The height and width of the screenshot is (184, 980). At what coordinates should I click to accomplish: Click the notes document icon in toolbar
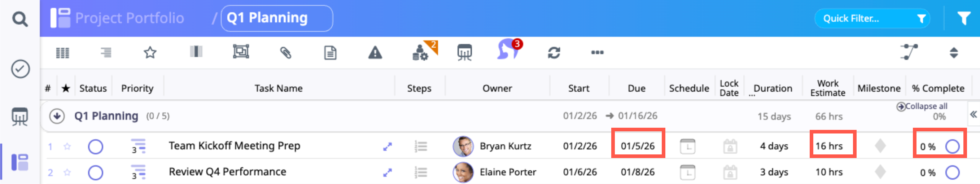(330, 52)
